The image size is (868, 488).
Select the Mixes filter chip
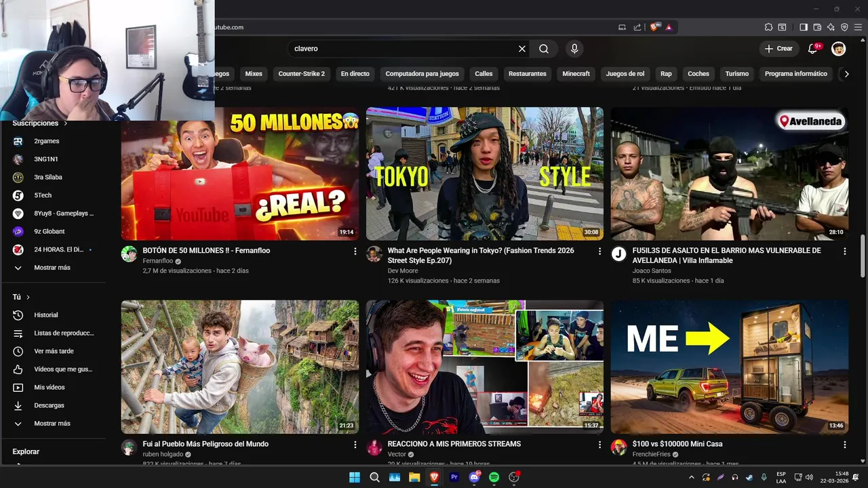pyautogui.click(x=254, y=74)
